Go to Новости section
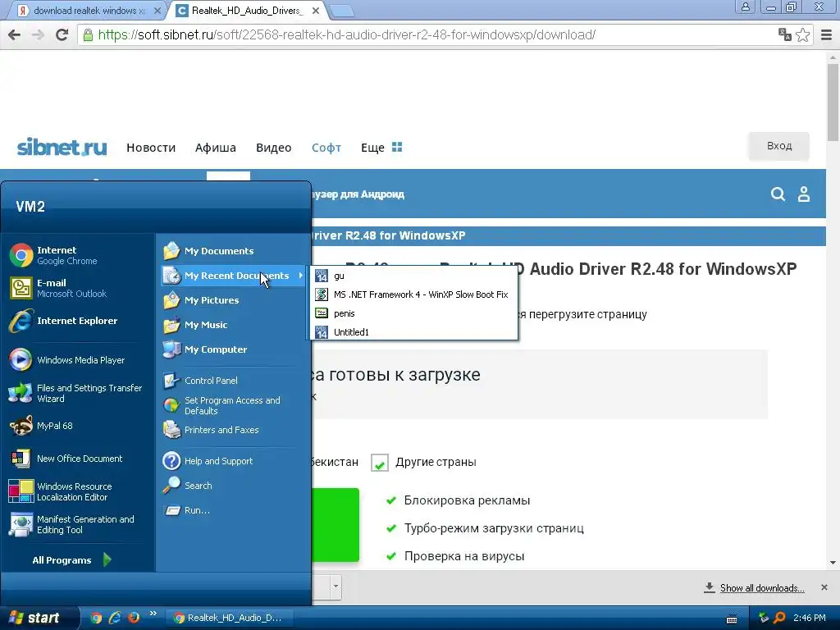840x630 pixels. [x=151, y=148]
